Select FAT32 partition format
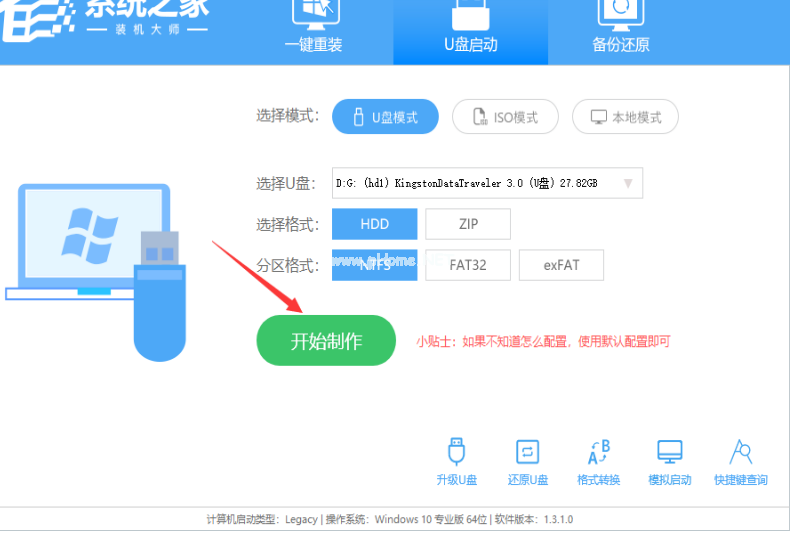Image resolution: width=795 pixels, height=537 pixels. click(x=468, y=265)
